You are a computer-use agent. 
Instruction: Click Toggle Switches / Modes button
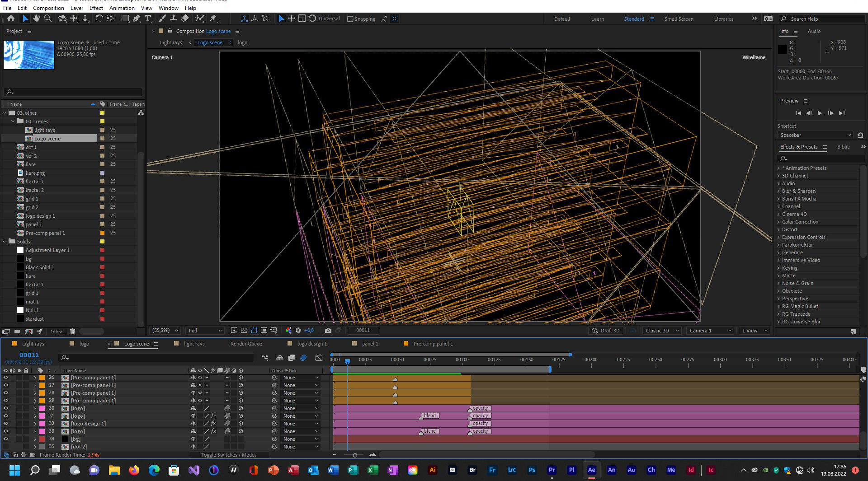(229, 455)
